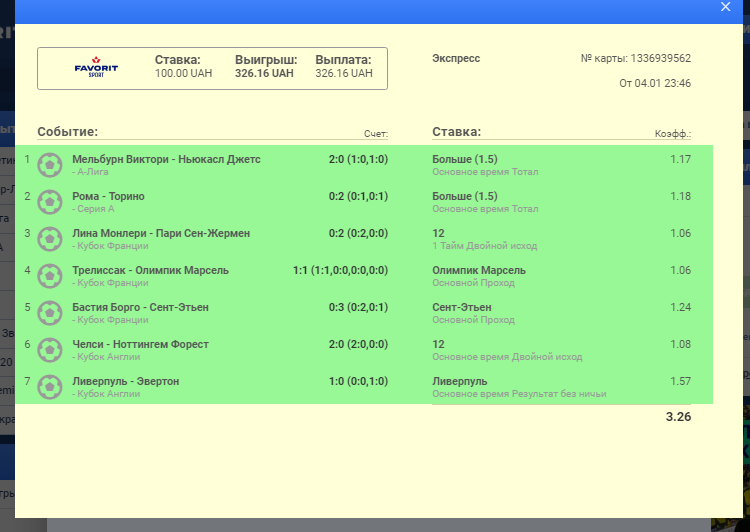Select event Мельбурн Виктори - Ньюкасл Джетс
This screenshot has width=750, height=532.
tap(166, 159)
